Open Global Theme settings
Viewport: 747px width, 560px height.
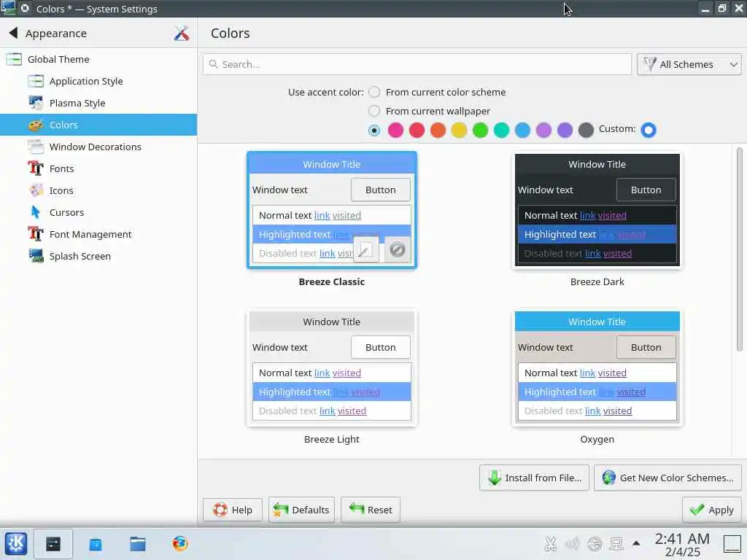click(x=98, y=59)
